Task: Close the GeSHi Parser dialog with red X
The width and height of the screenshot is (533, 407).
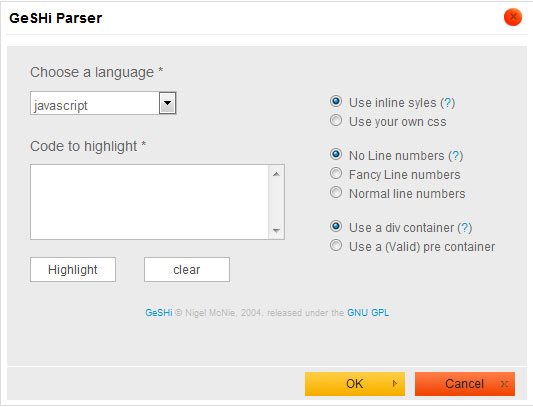Action: coord(513,17)
